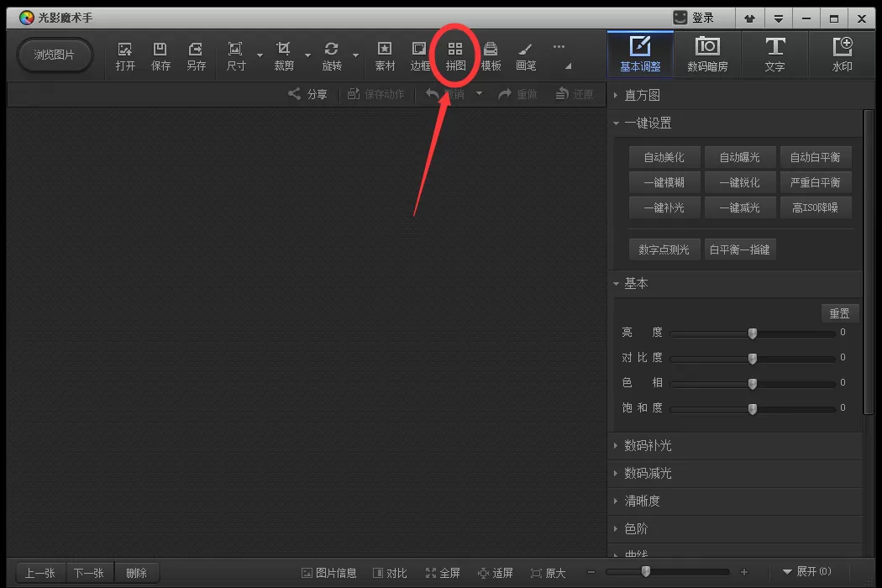The width and height of the screenshot is (882, 588).
Task: Open the 边框 border tool
Action: (x=420, y=56)
